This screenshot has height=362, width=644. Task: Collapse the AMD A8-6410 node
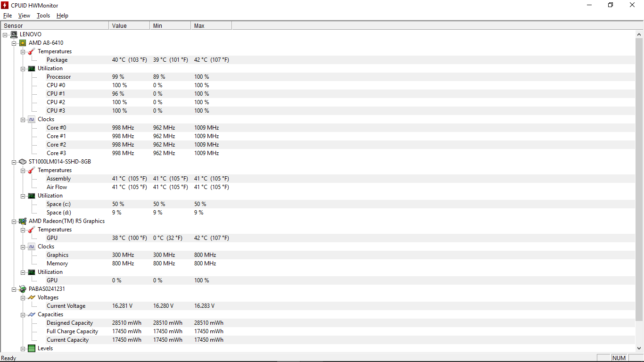click(x=14, y=43)
